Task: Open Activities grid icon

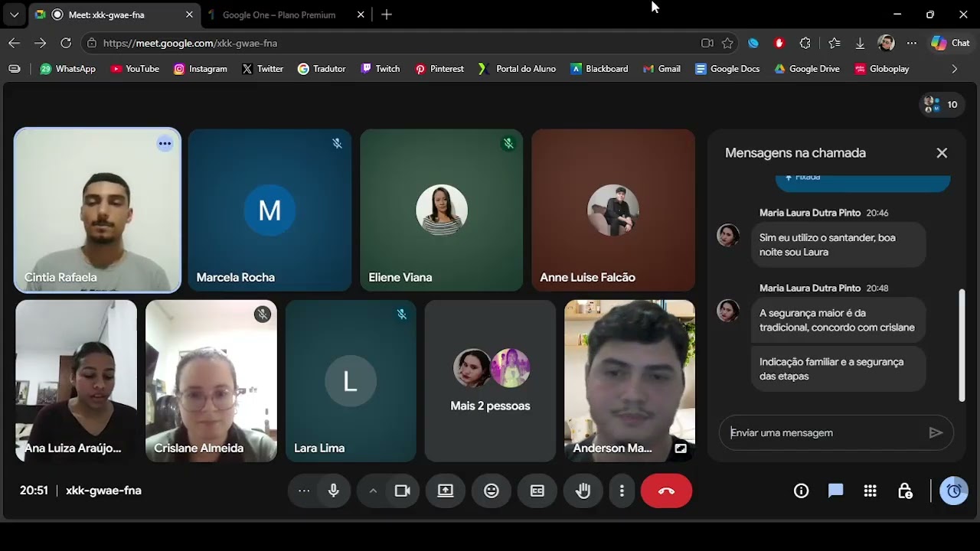Action: pos(870,491)
